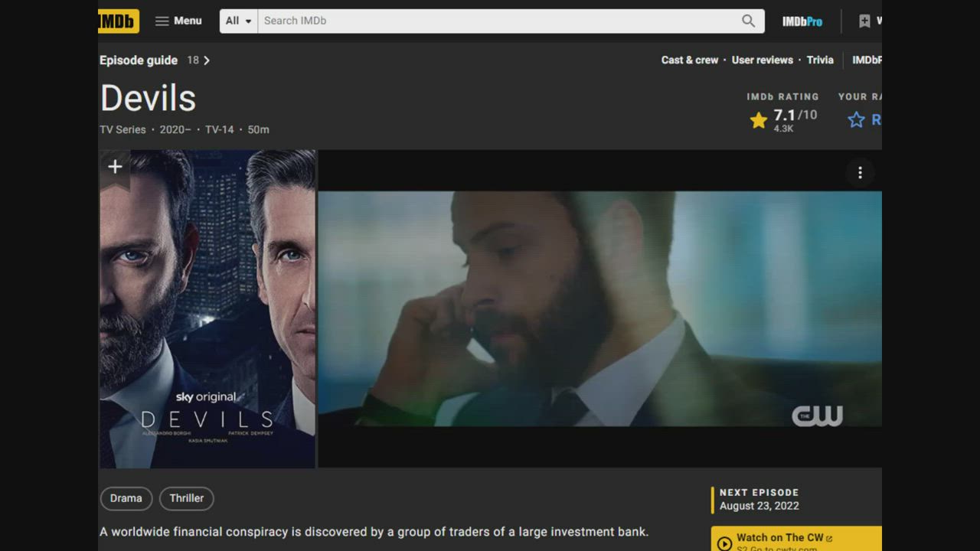The height and width of the screenshot is (551, 980).
Task: Expand episode guide chevron arrow
Action: click(x=207, y=60)
